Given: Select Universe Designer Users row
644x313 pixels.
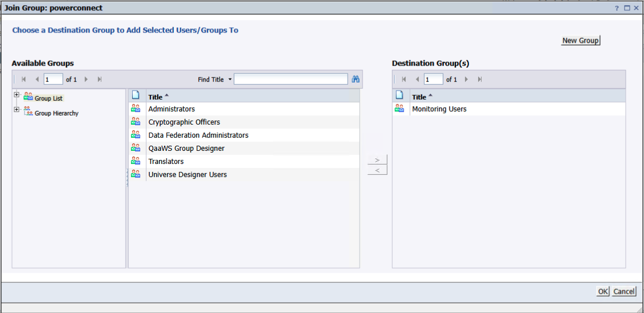Looking at the screenshot, I should (x=188, y=175).
